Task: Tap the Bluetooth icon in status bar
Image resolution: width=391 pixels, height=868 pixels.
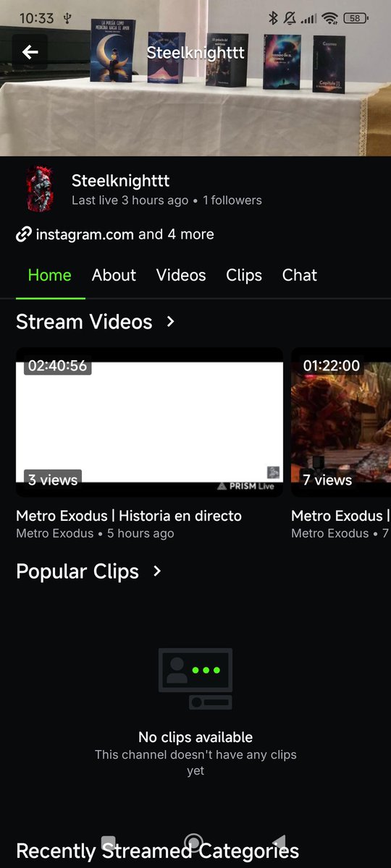Action: [x=273, y=18]
